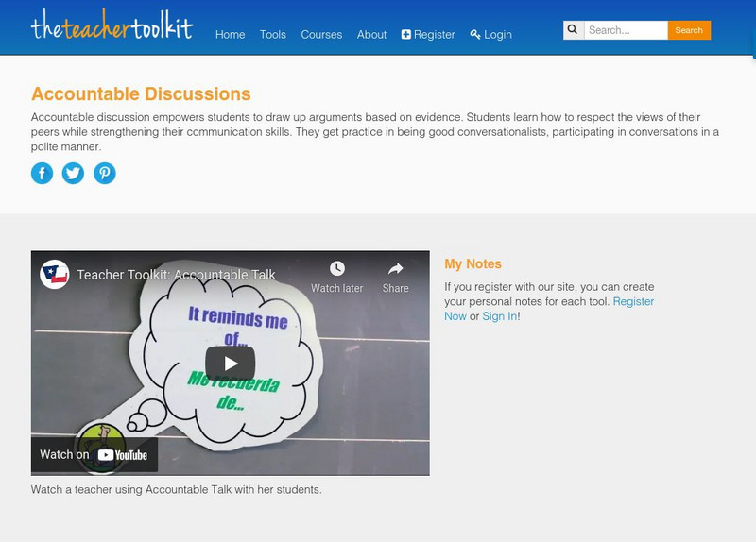
Task: Click Register in the navigation bar
Action: click(x=428, y=35)
